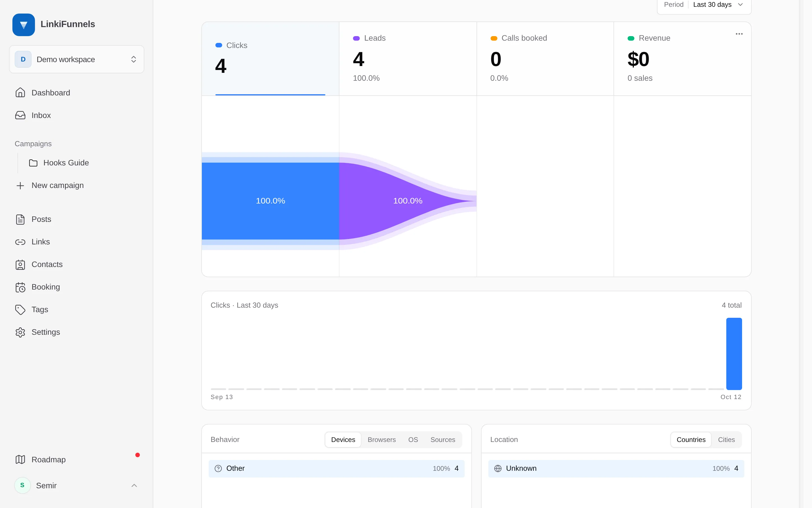
Task: Click the Links chain icon
Action: [x=20, y=242]
